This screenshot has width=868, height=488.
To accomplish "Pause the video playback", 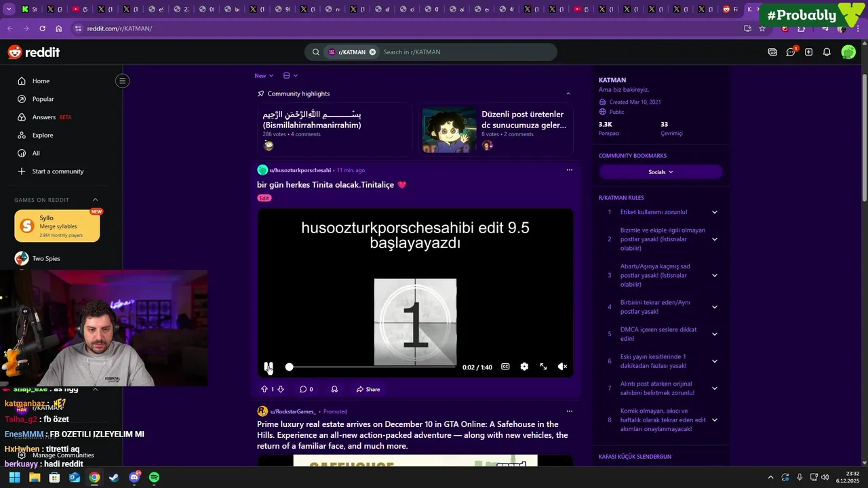I will click(269, 367).
